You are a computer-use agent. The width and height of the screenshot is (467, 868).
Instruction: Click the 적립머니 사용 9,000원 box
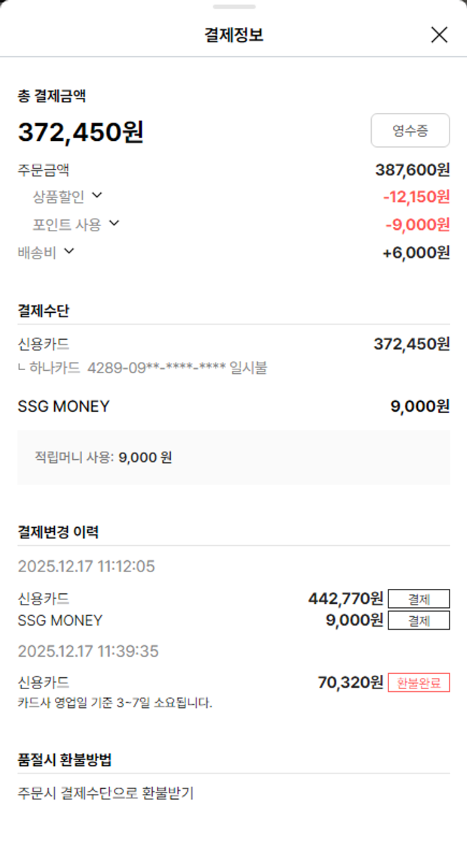point(233,457)
